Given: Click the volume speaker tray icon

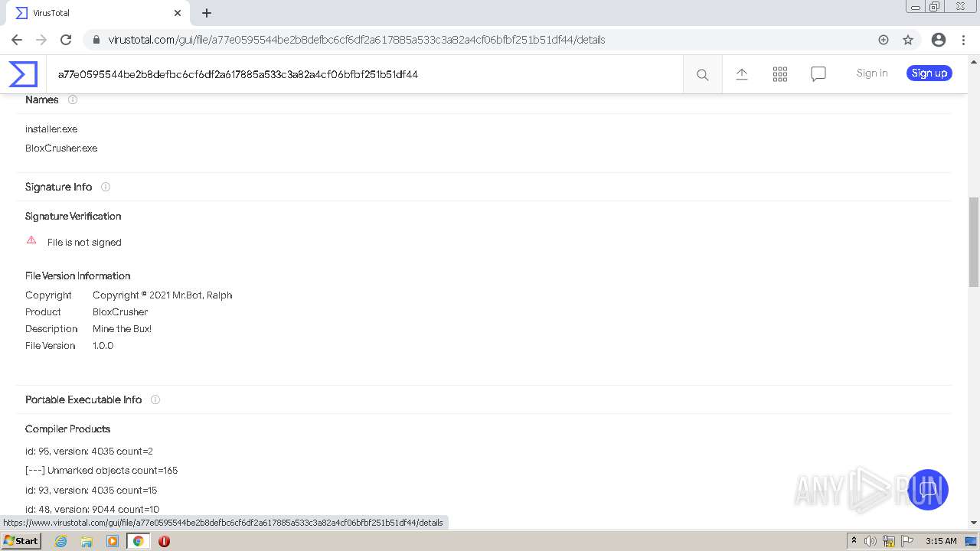Looking at the screenshot, I should pos(871,541).
